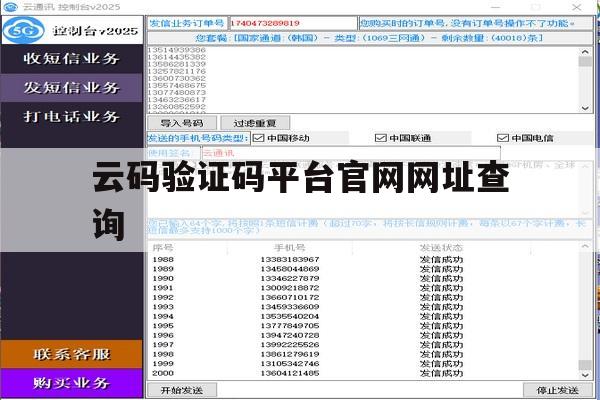This screenshot has height=400, width=600.
Task: Click phone number 13009218872 in results
Action: point(290,288)
